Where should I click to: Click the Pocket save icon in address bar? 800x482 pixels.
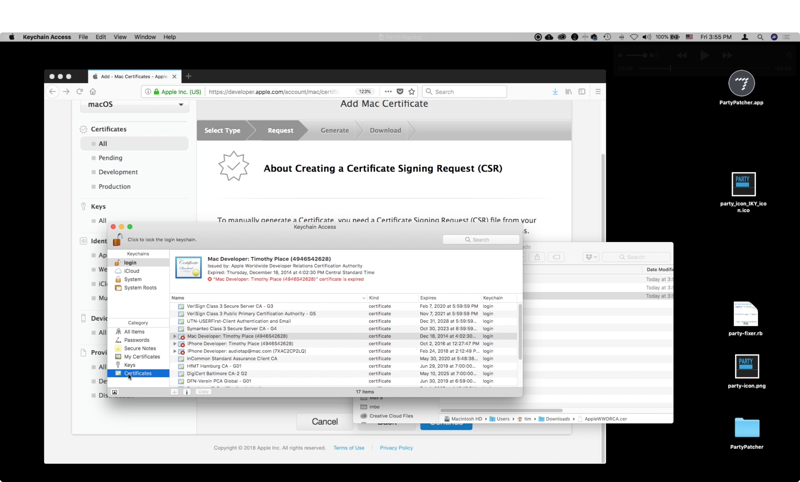[400, 92]
